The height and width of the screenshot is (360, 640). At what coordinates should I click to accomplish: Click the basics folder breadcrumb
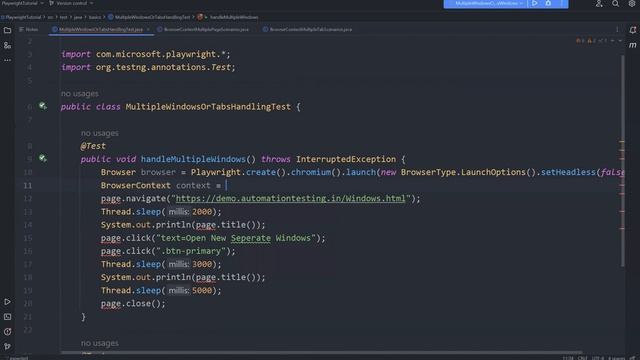click(95, 17)
